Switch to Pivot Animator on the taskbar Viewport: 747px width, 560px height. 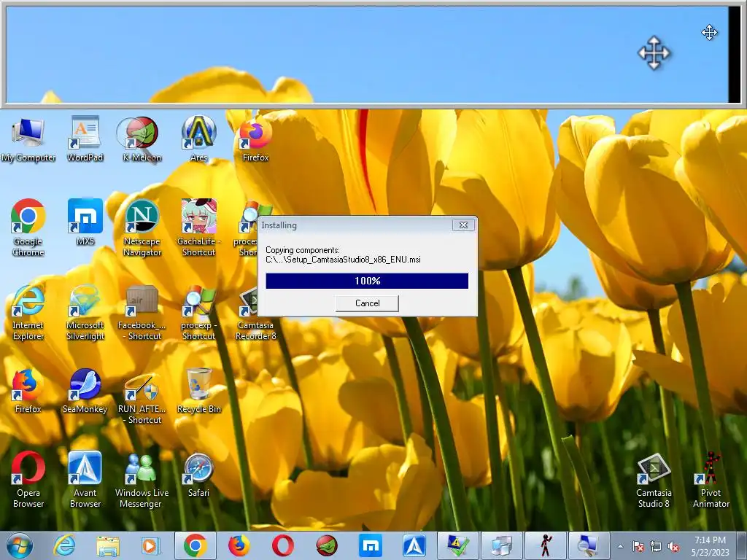click(x=546, y=545)
